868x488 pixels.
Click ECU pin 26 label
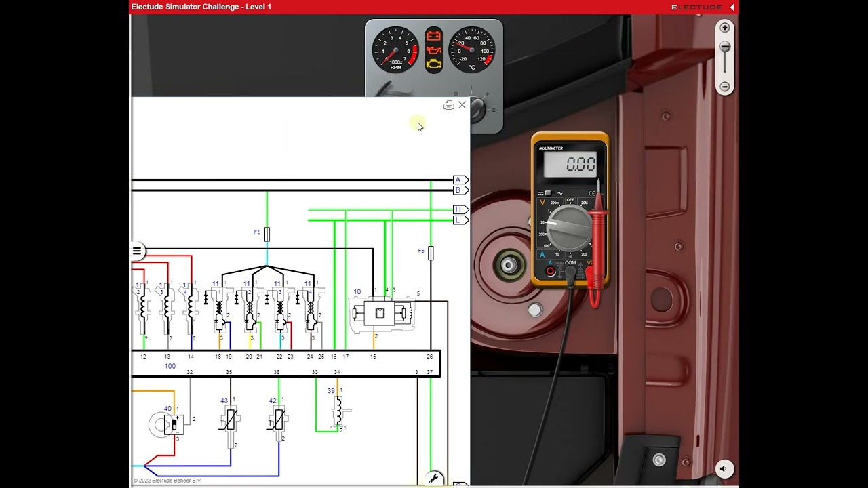[430, 357]
